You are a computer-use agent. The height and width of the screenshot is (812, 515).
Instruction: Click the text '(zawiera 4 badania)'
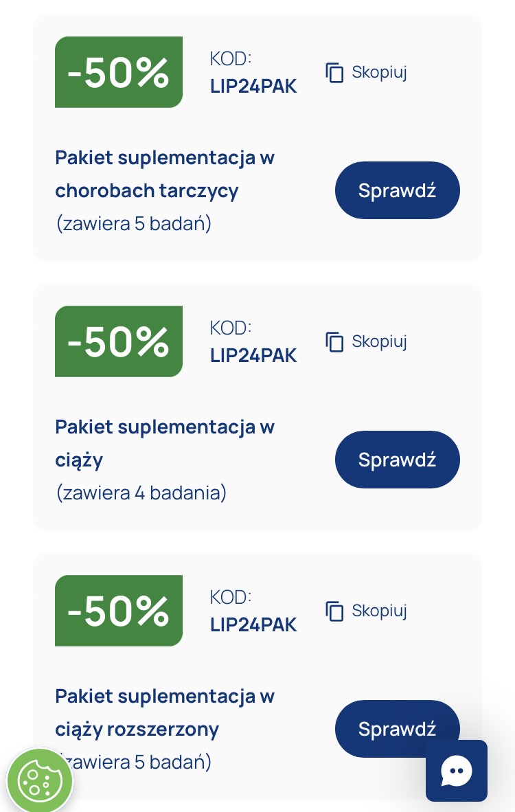141,493
